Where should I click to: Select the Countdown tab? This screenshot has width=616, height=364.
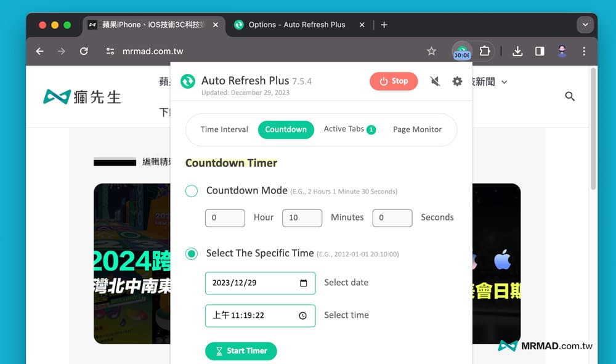click(x=286, y=129)
